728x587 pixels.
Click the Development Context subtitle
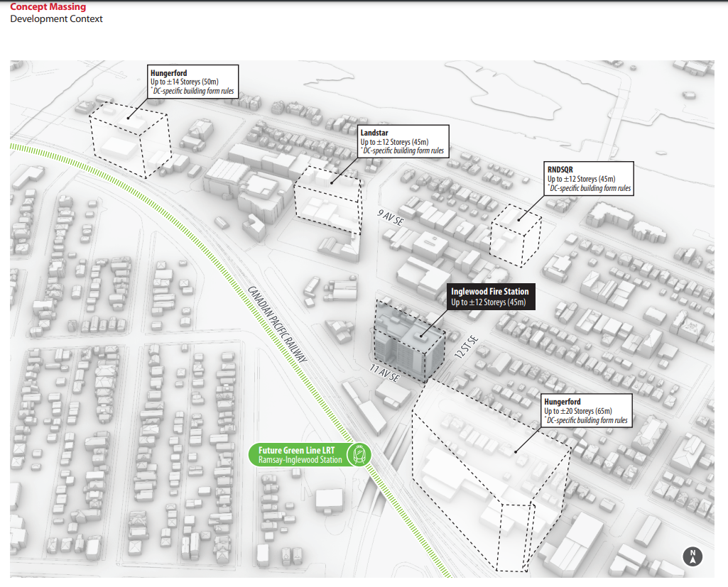coord(56,19)
